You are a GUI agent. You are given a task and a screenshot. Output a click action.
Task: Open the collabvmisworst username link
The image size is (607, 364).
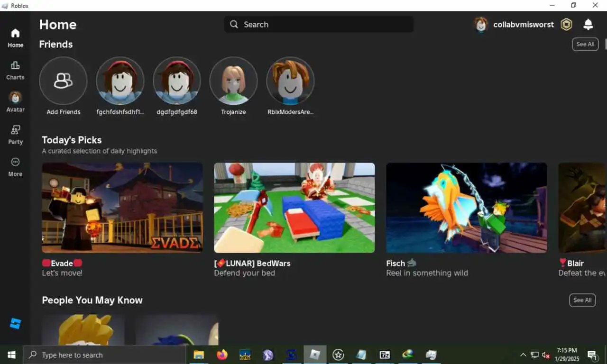524,25
